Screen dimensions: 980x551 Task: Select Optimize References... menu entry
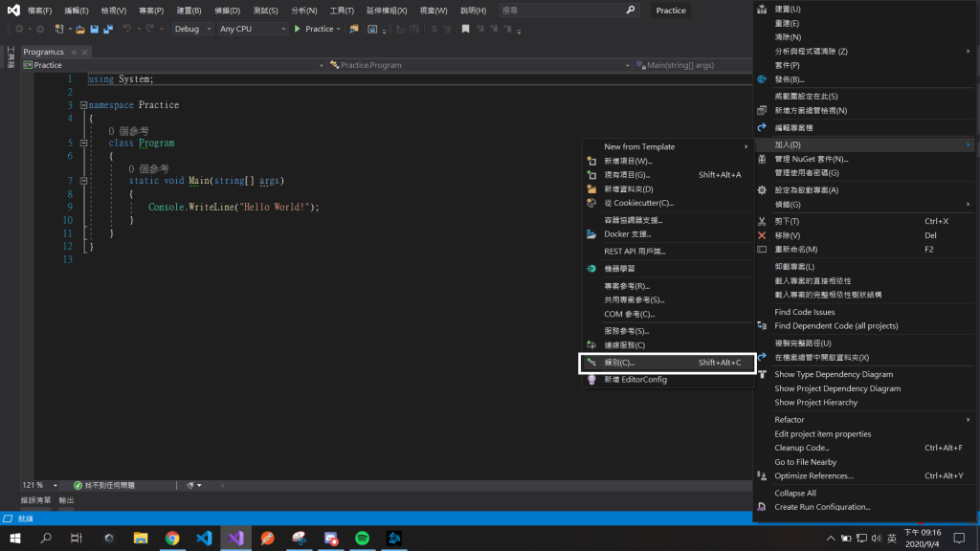coord(865,476)
